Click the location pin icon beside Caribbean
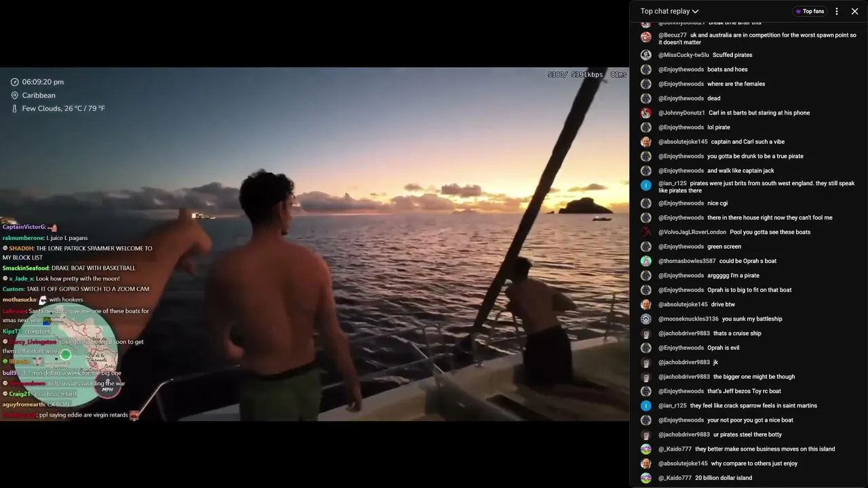This screenshot has width=868, height=488. [x=15, y=96]
